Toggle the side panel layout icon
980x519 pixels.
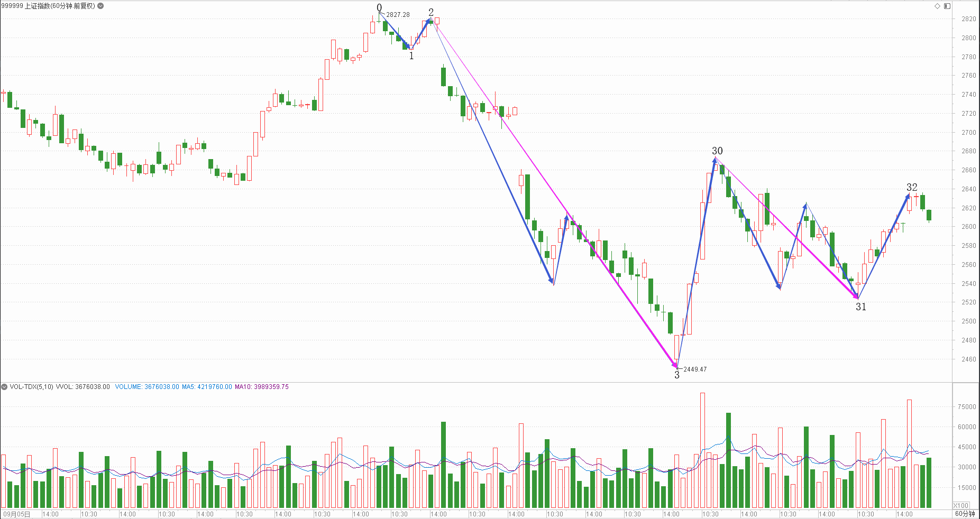point(947,6)
